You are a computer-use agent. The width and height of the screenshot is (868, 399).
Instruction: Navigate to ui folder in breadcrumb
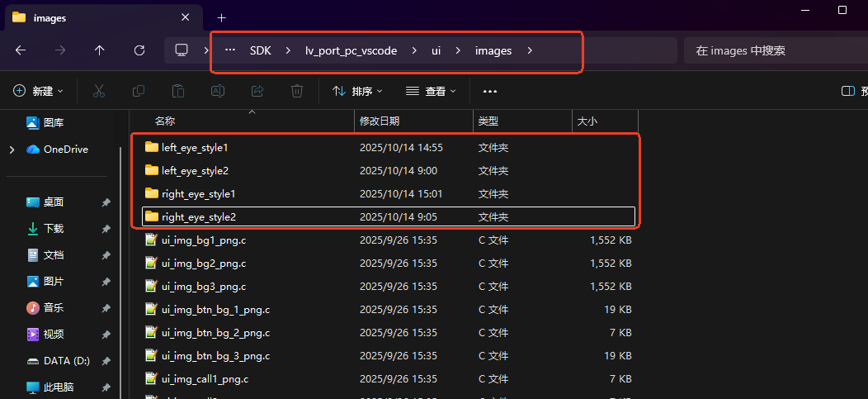pos(436,50)
